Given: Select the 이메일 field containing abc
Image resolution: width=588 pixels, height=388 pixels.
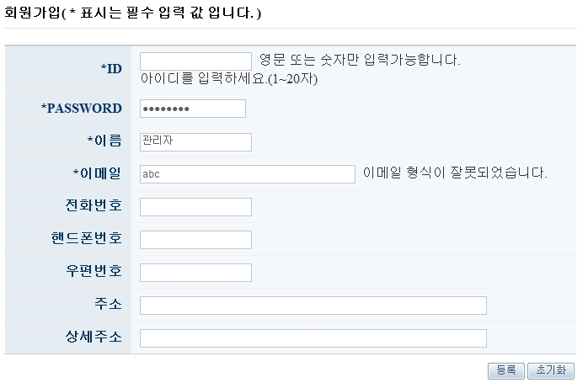Looking at the screenshot, I should coord(247,174).
